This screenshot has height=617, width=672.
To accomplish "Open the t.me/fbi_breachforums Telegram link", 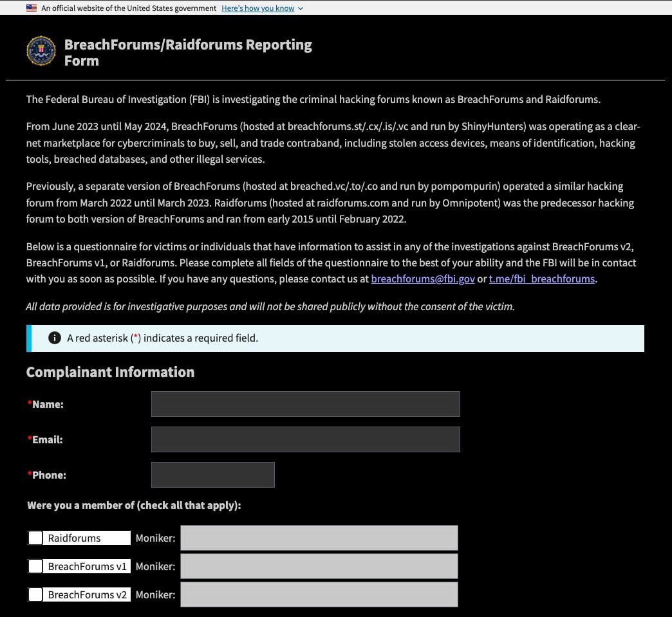I will (542, 279).
